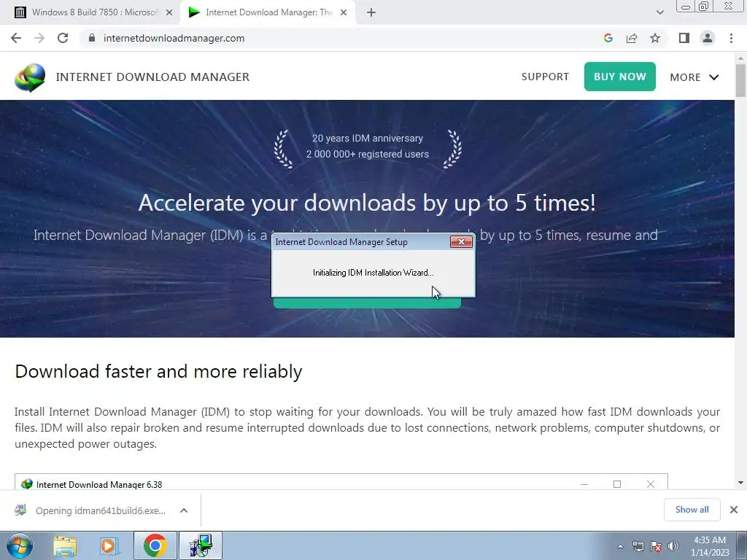
Task: Open Windows Explorer from the taskbar
Action: click(65, 545)
